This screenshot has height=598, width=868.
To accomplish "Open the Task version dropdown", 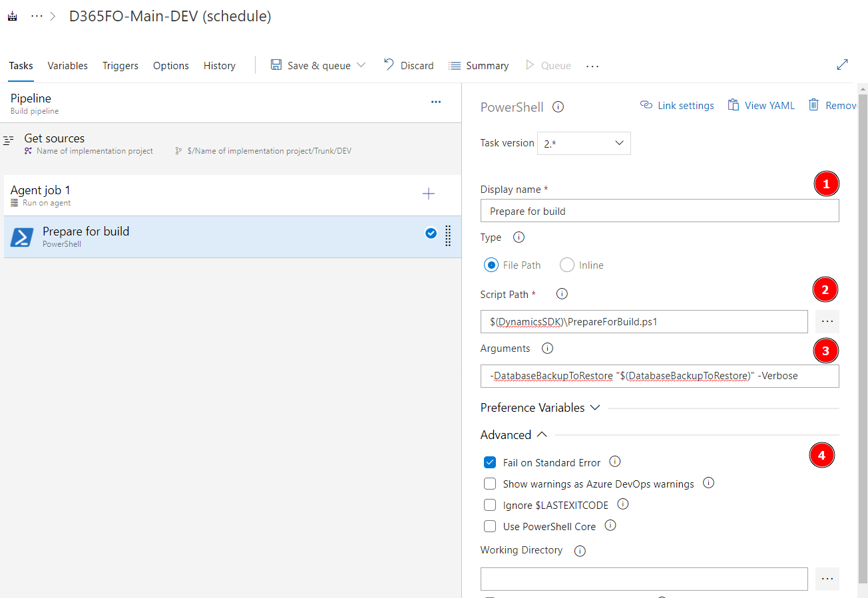I will pyautogui.click(x=584, y=143).
